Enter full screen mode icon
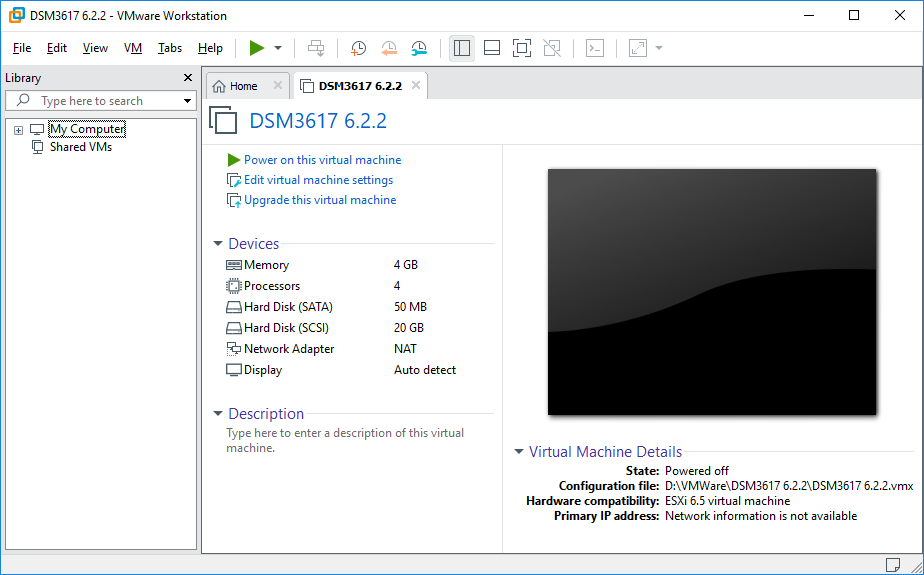The width and height of the screenshot is (924, 575). click(x=522, y=48)
